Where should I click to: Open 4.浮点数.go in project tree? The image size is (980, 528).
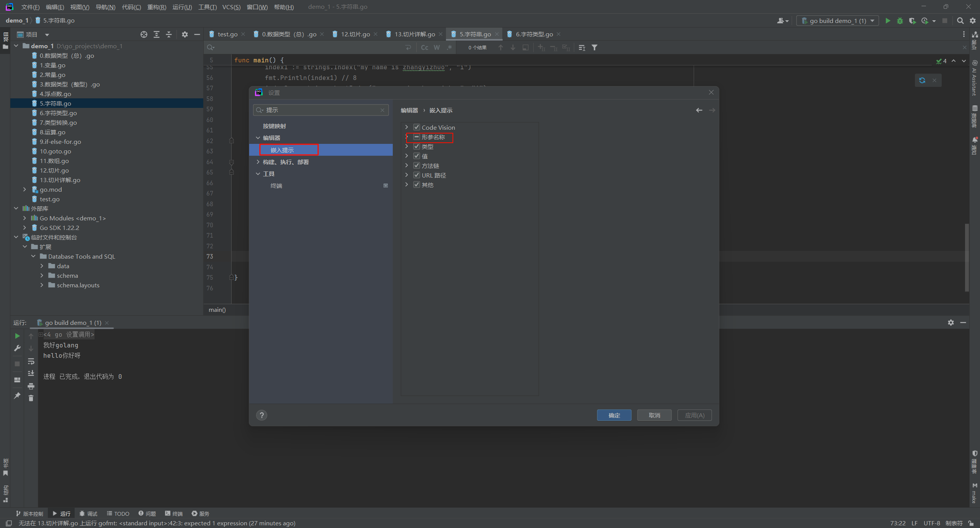point(56,94)
